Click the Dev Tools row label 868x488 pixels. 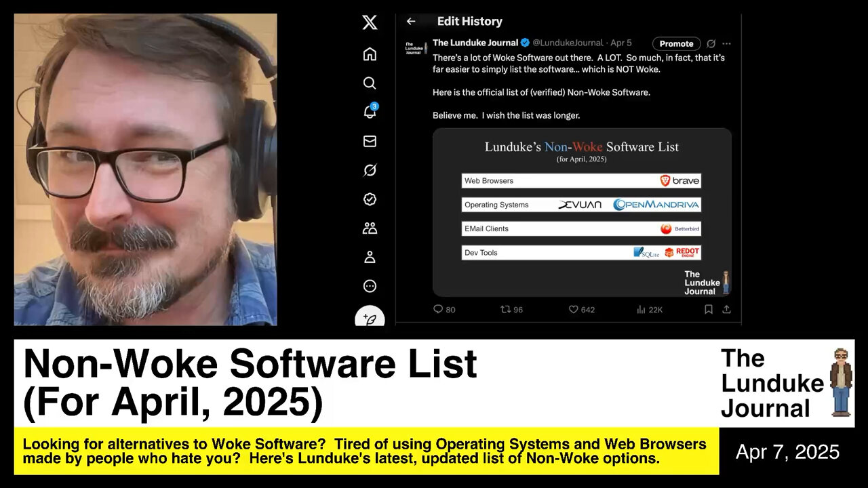click(481, 253)
